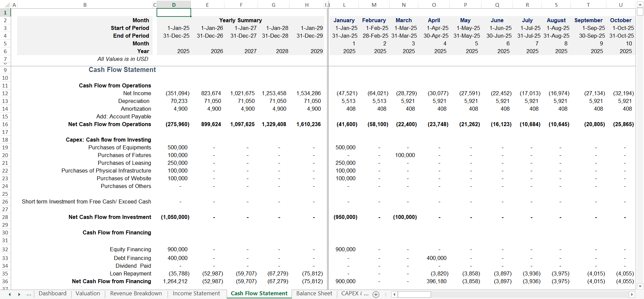This screenshot has width=644, height=299.
Task: Add a new sheet with plus icon
Action: click(376, 294)
